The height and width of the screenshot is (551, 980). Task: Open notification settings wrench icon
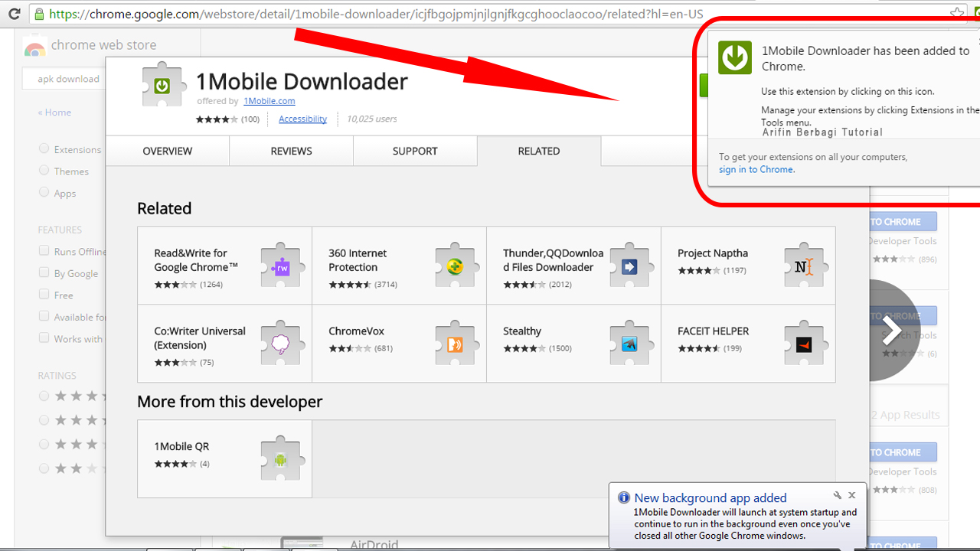(x=838, y=496)
